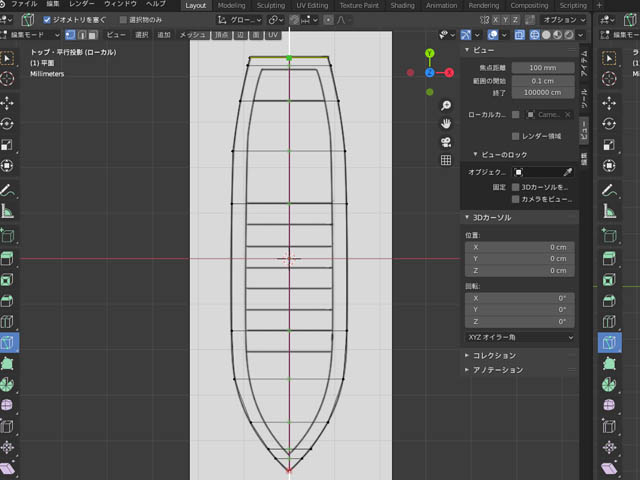
Task: Switch to wireframe shading mode
Action: [x=534, y=35]
